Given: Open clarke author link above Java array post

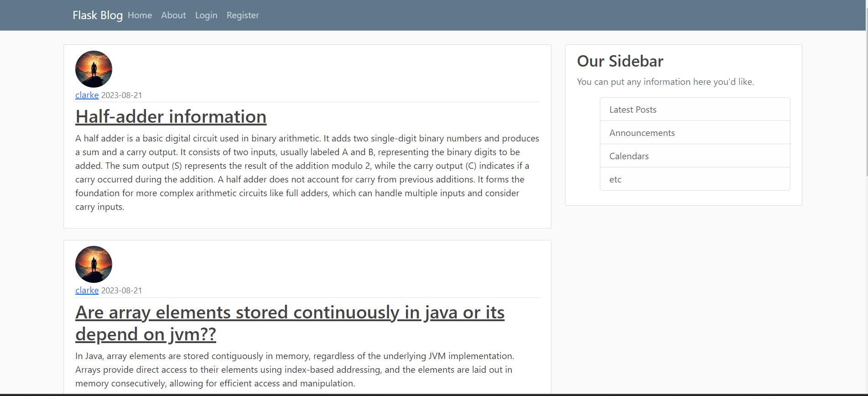Looking at the screenshot, I should tap(87, 290).
